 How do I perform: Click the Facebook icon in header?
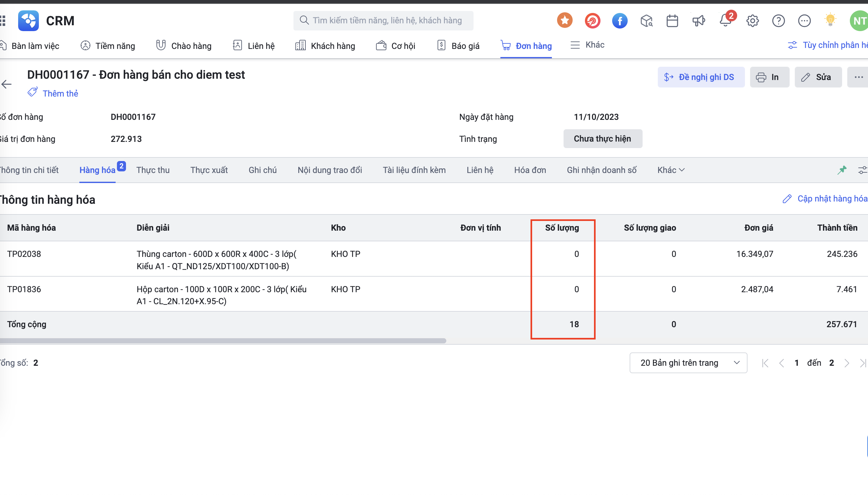click(x=620, y=21)
